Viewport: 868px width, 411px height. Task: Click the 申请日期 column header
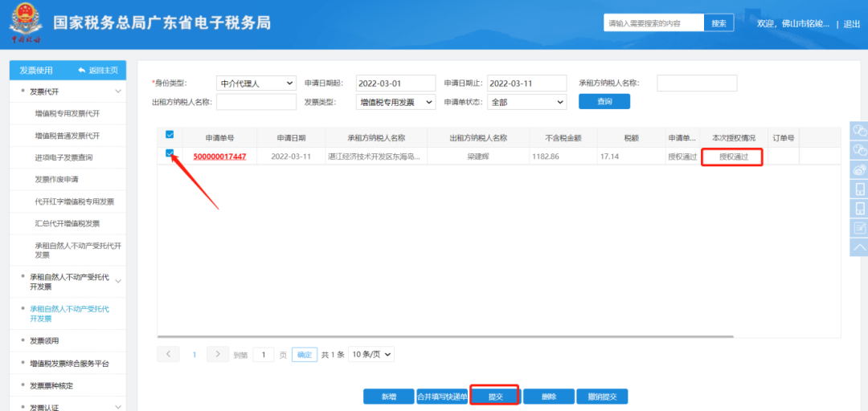click(x=291, y=138)
